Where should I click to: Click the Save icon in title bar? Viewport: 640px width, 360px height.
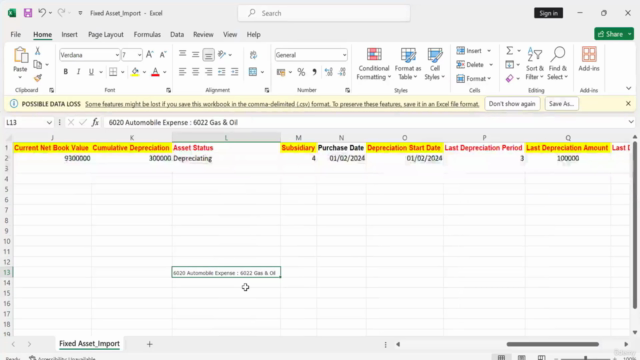tap(28, 13)
